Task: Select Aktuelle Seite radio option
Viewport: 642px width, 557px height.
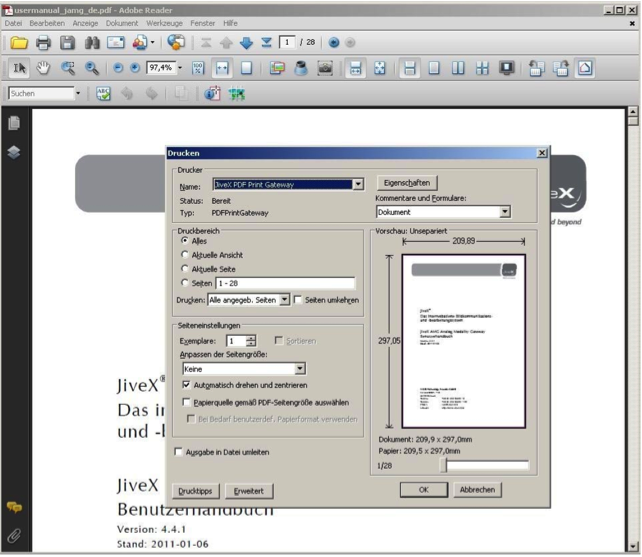Action: (x=185, y=269)
